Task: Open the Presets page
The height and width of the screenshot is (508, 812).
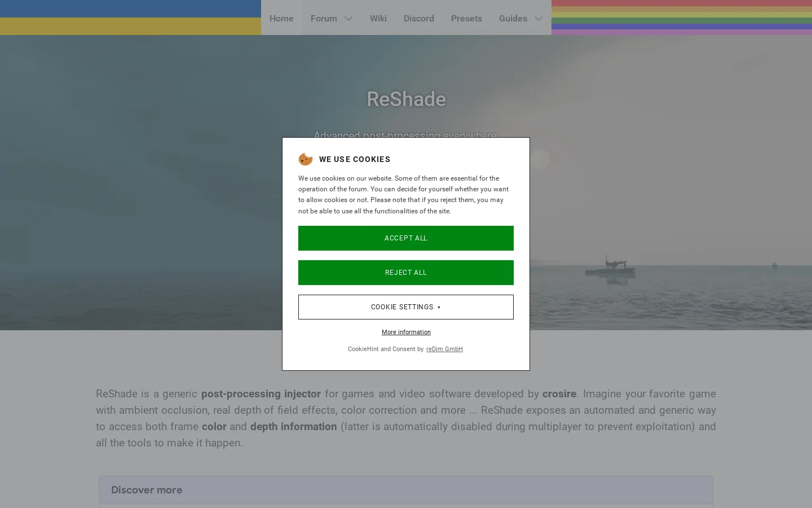Action: [x=466, y=18]
